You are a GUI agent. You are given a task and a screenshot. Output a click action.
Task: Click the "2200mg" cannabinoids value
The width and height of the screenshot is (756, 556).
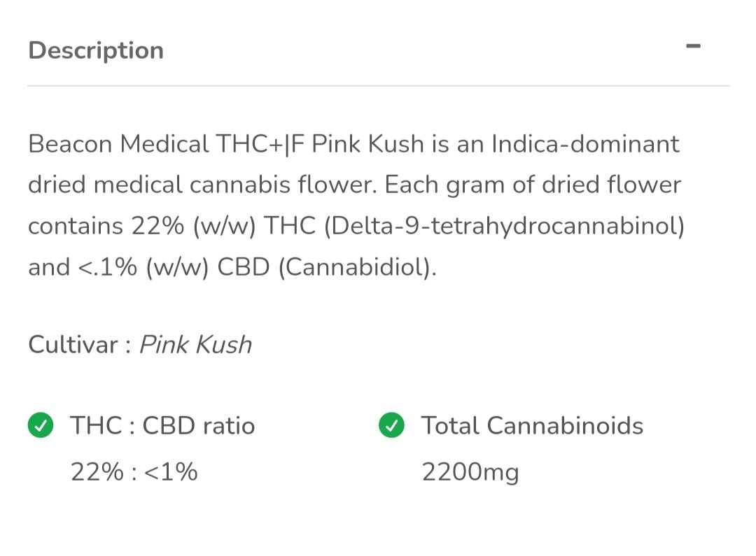tap(470, 473)
